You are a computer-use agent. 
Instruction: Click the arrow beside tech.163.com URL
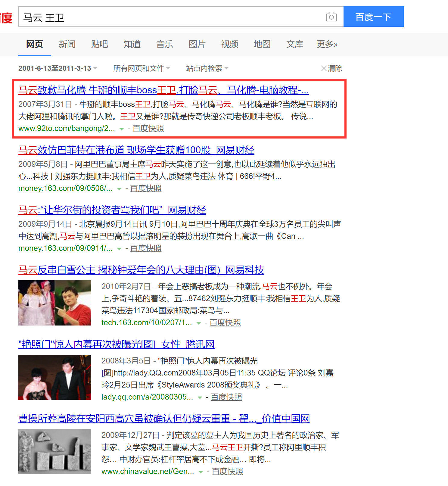click(199, 323)
